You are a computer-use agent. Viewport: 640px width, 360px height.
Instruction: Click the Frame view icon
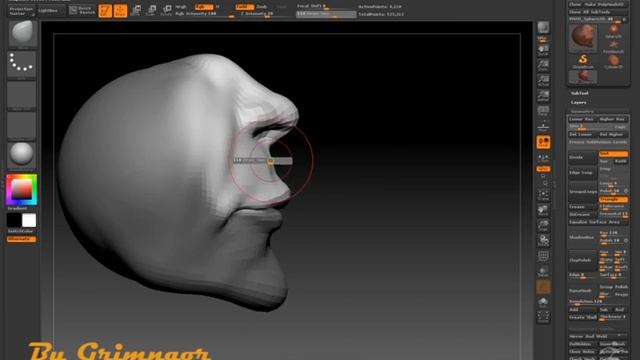543,195
